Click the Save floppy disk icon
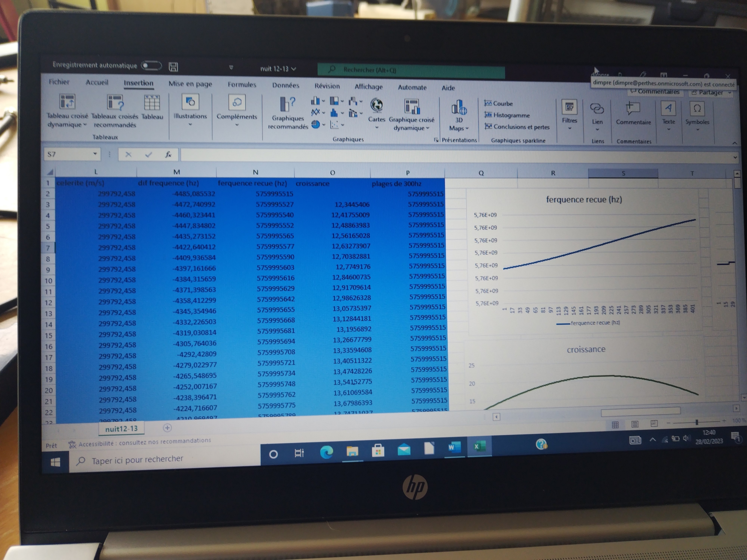 pos(173,67)
